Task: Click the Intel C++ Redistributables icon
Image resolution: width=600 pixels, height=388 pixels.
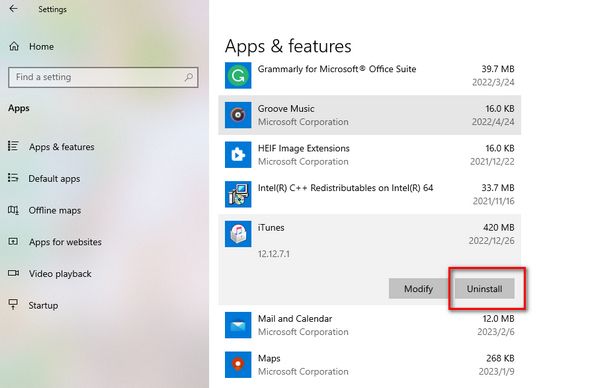Action: click(238, 194)
